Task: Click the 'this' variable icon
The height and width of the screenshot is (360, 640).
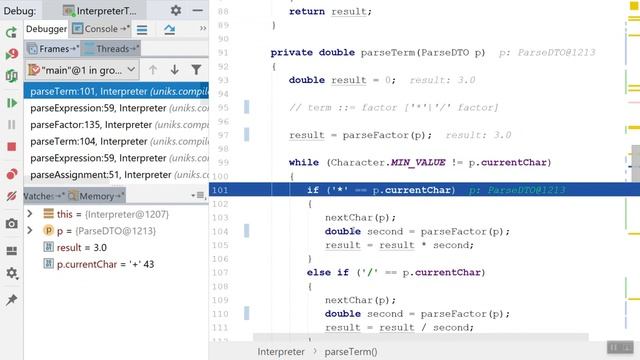Action: tap(49, 213)
